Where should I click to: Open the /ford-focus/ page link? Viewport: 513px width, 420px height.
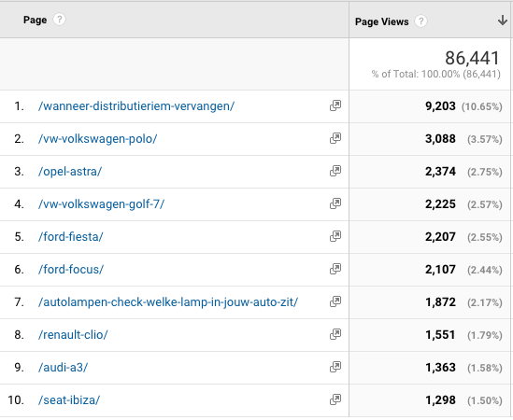pyautogui.click(x=71, y=270)
